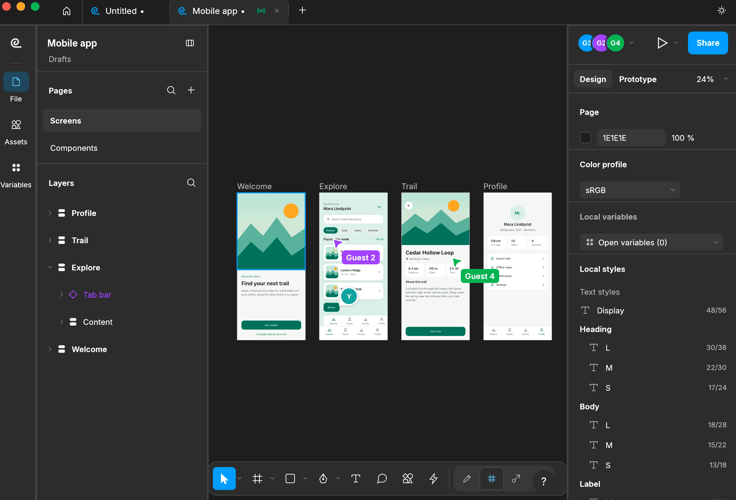Switch to the Untitled file tab

pyautogui.click(x=125, y=11)
